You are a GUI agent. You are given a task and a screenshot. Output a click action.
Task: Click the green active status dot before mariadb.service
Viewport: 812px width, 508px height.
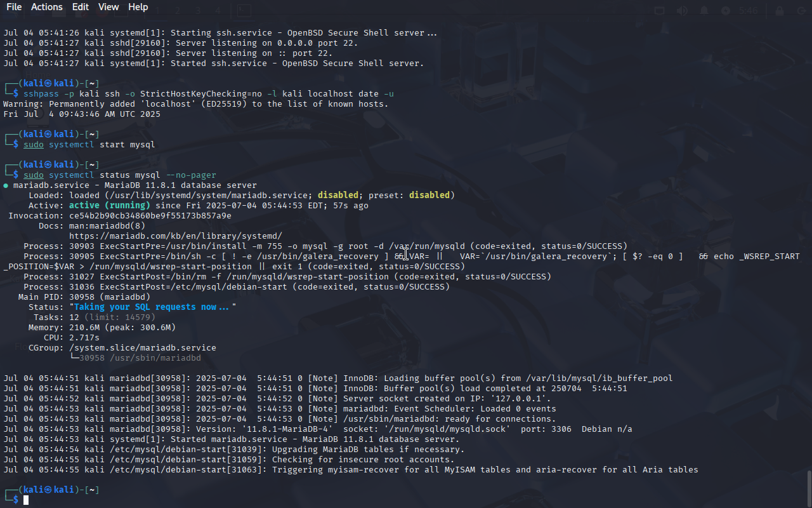click(6, 185)
